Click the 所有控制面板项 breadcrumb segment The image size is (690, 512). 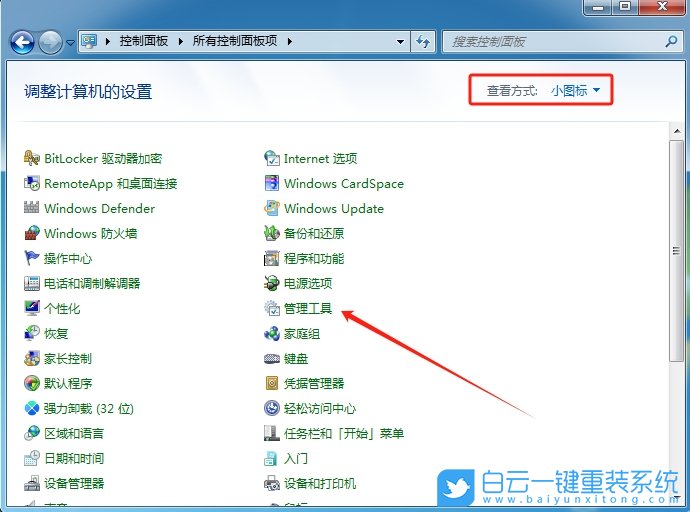pos(235,41)
